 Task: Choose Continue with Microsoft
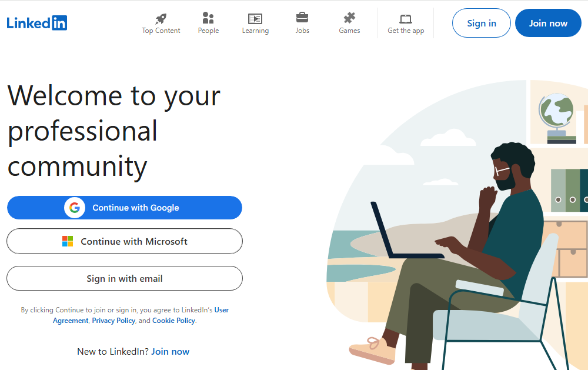coord(125,241)
